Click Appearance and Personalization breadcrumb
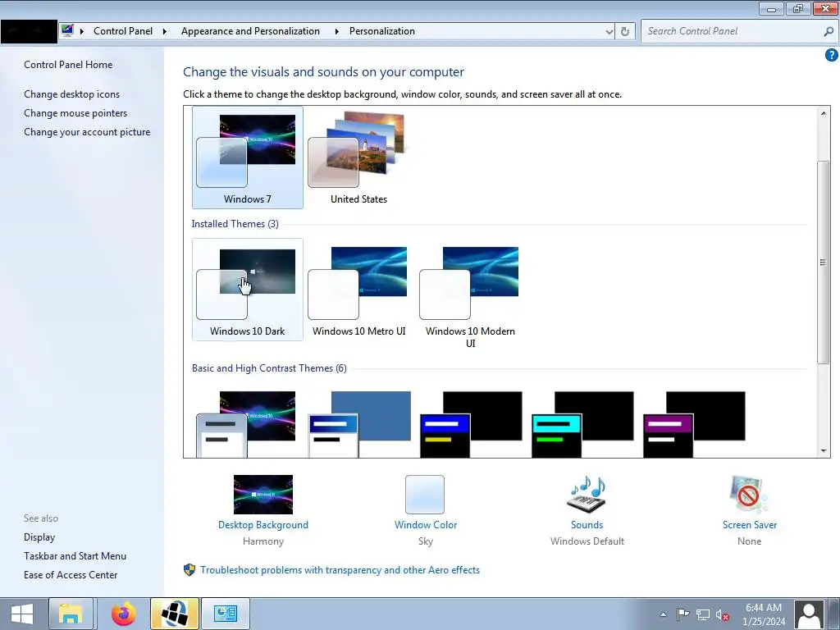 (250, 31)
